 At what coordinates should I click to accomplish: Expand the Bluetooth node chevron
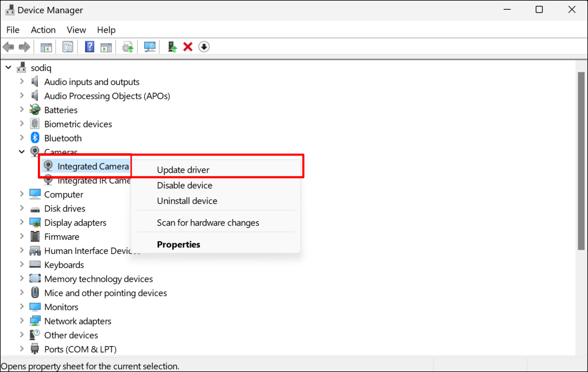point(22,138)
